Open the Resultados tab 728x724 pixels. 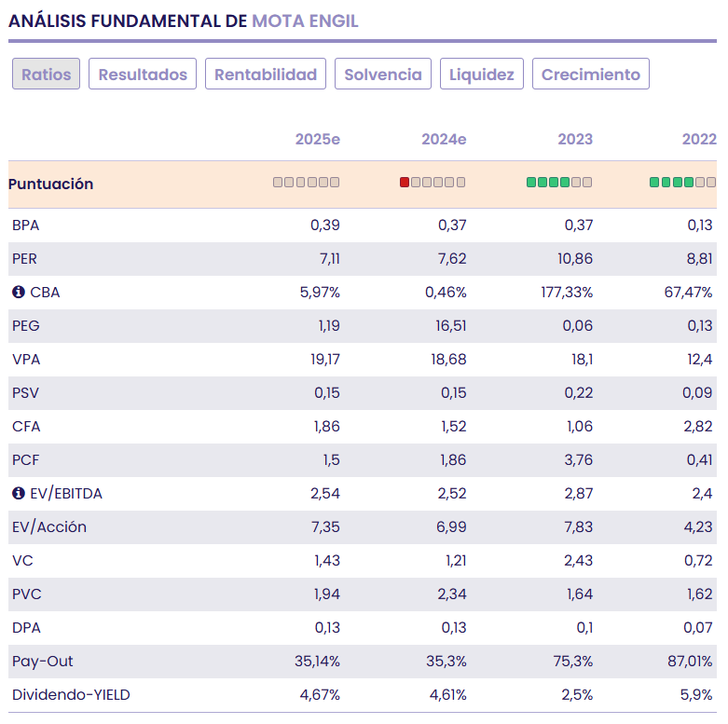pos(143,75)
